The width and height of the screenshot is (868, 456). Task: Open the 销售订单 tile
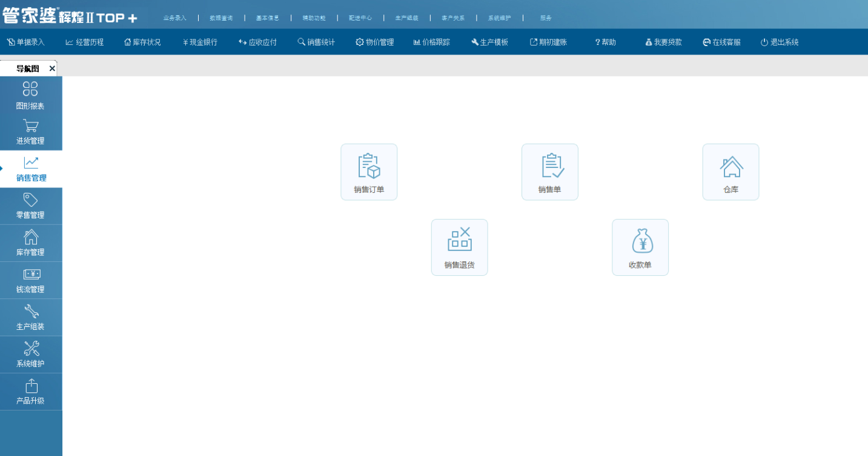pyautogui.click(x=369, y=172)
